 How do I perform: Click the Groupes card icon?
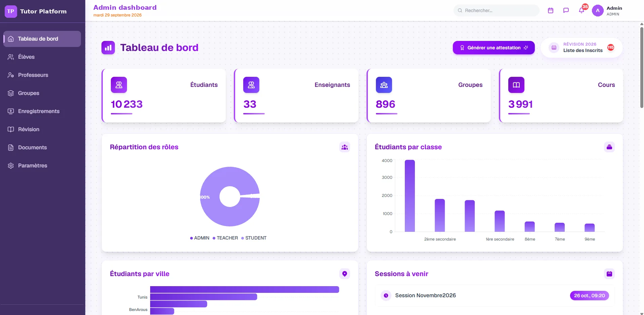point(384,85)
